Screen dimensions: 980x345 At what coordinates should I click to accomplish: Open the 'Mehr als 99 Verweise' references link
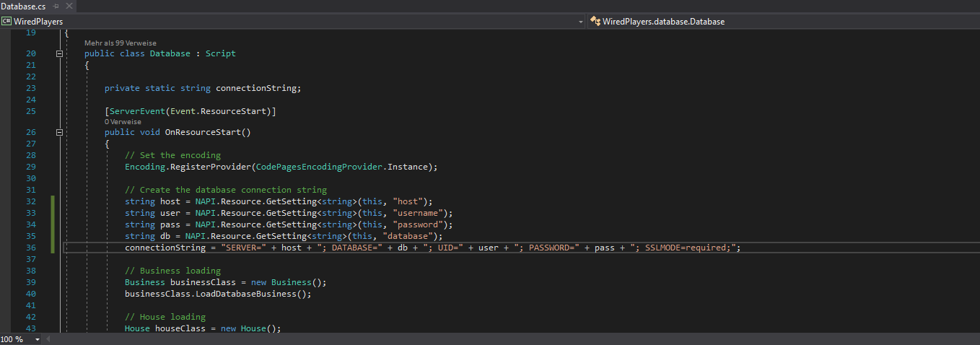coord(120,43)
